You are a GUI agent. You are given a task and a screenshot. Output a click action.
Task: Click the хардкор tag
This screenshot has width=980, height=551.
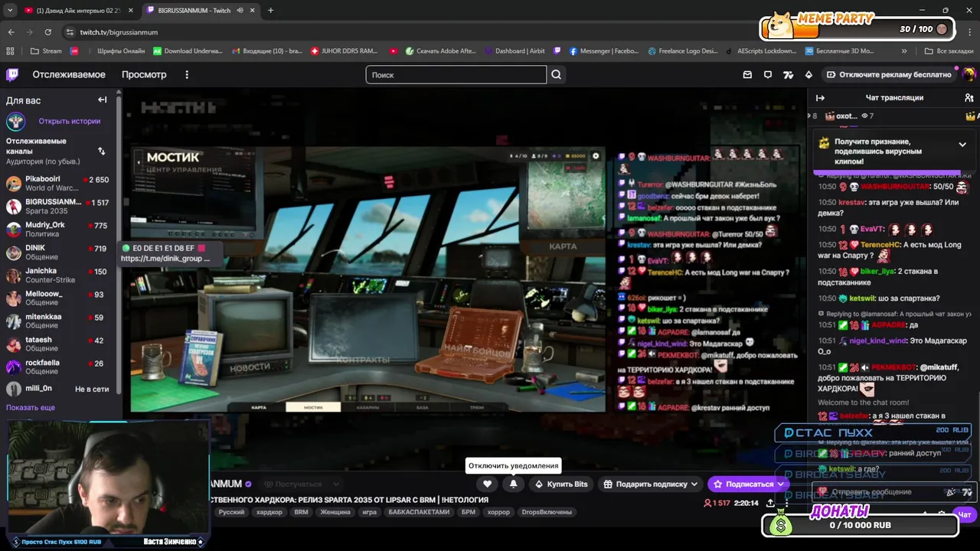click(x=269, y=512)
